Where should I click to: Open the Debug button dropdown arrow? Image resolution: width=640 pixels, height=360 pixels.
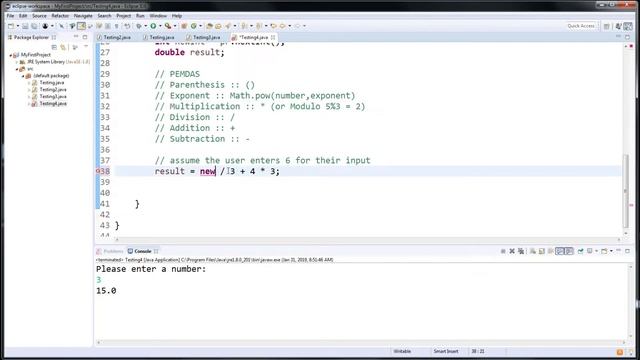click(145, 26)
